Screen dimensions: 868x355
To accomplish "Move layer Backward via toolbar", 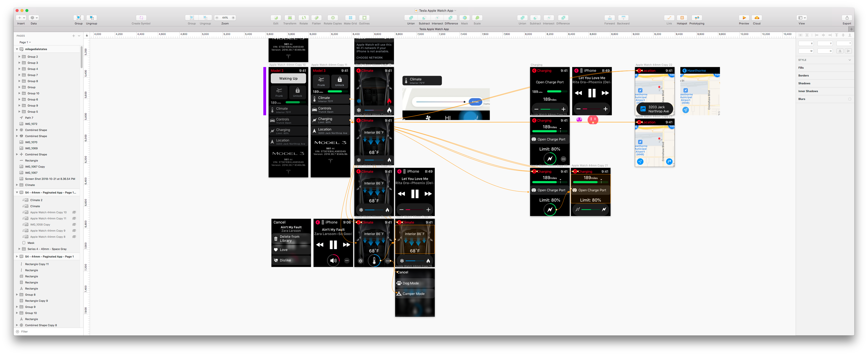I will [623, 18].
